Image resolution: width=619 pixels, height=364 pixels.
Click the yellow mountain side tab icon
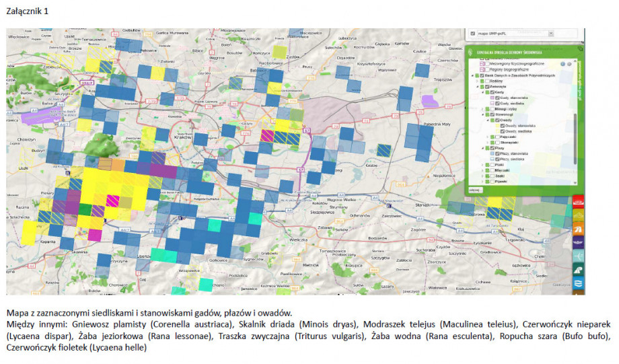pos(577,215)
